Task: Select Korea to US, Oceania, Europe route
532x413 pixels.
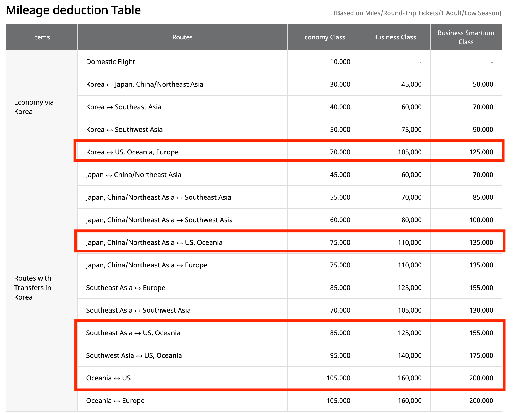Action: point(132,152)
